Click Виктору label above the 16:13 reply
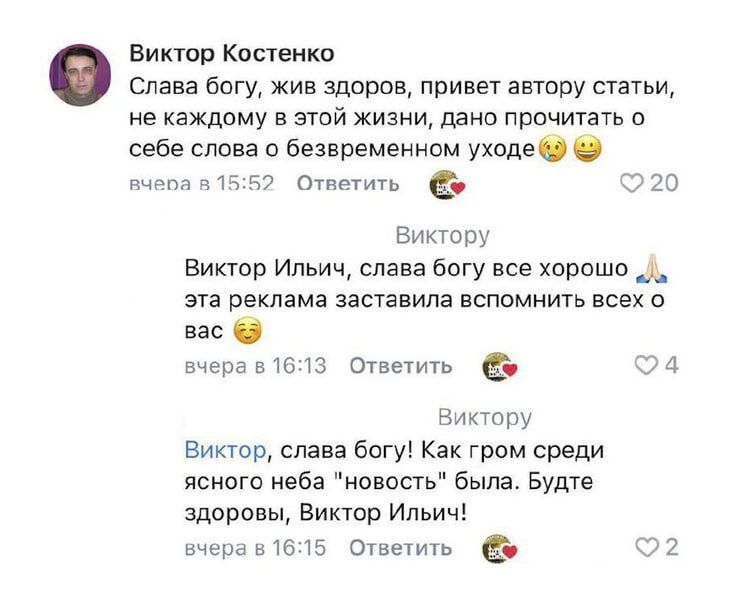This screenshot has width=745, height=600. pyautogui.click(x=443, y=236)
